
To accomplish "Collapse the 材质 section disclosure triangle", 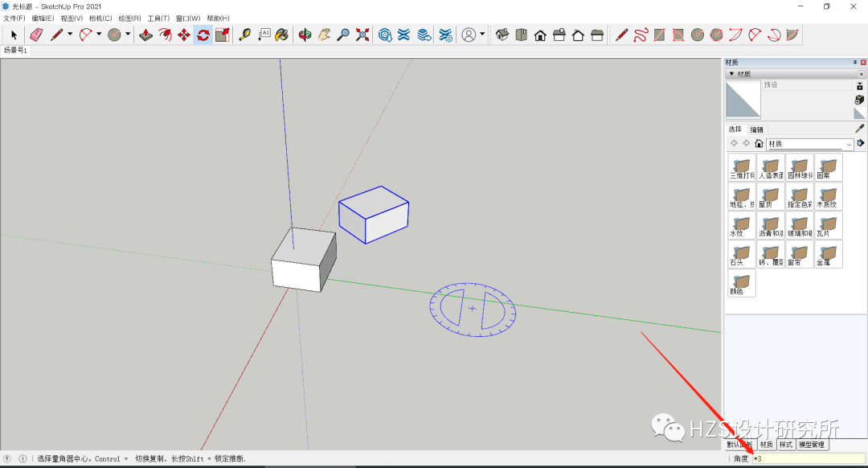I will (731, 73).
